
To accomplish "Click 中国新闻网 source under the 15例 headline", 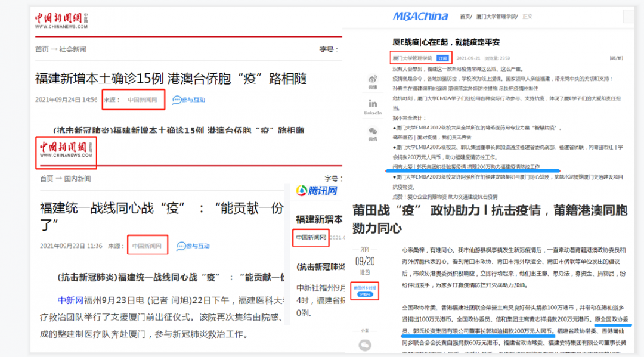I will click(142, 100).
